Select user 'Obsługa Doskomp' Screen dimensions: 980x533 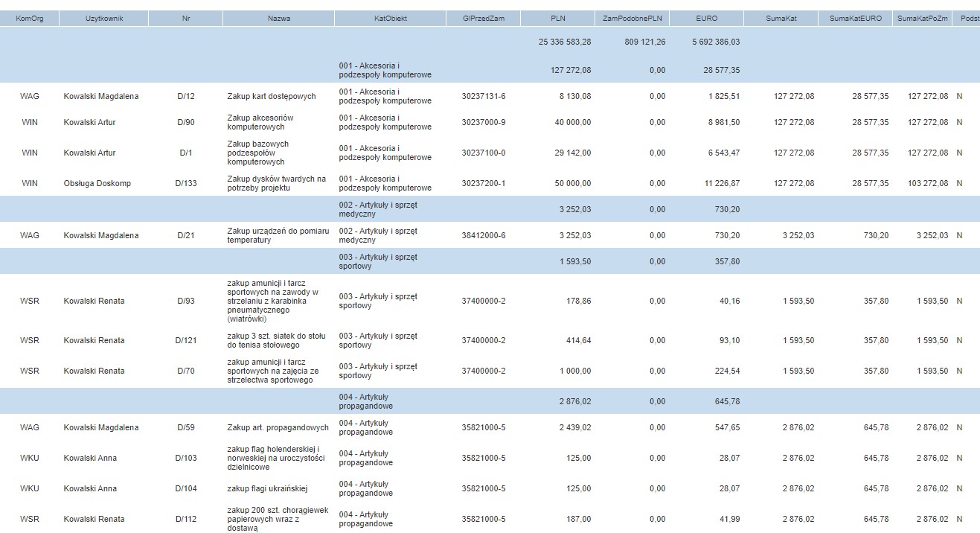pyautogui.click(x=97, y=183)
